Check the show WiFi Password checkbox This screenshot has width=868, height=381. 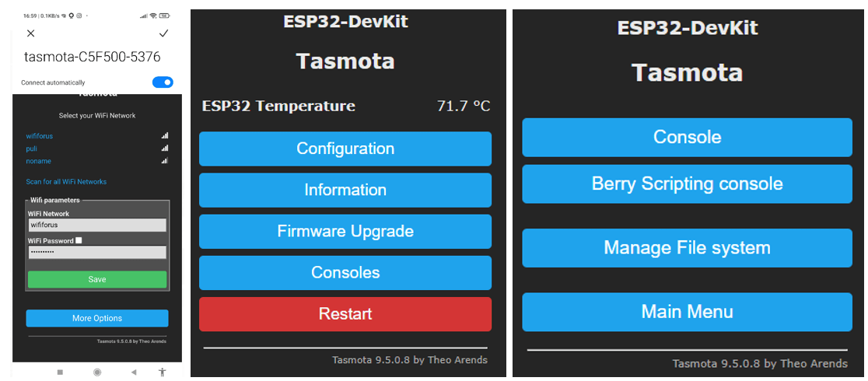79,241
